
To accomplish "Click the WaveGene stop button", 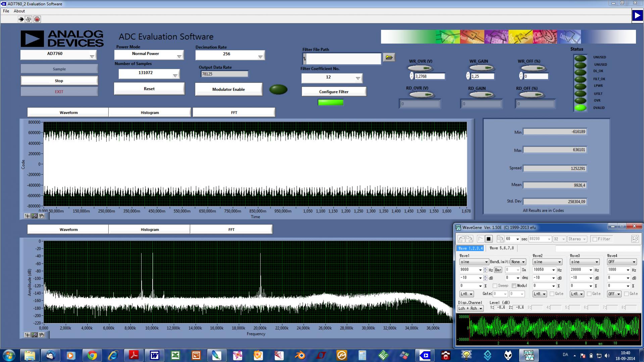I will tap(489, 239).
